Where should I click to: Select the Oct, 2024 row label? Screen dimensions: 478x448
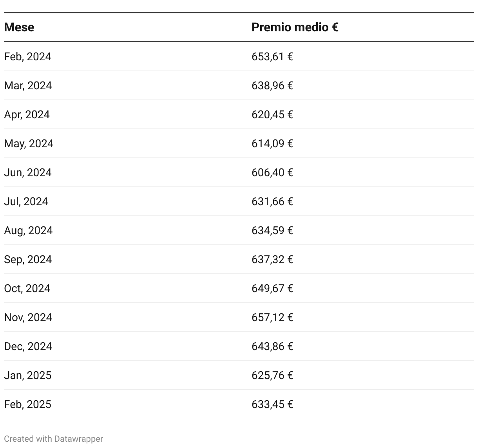pos(27,289)
